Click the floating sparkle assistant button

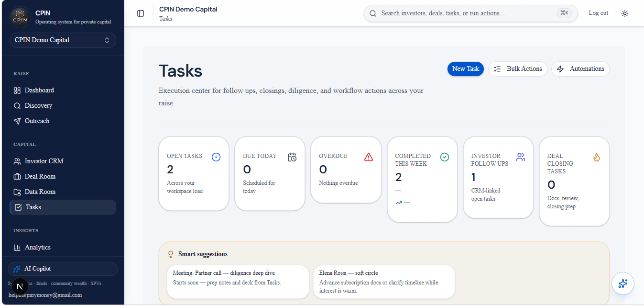coord(623,283)
